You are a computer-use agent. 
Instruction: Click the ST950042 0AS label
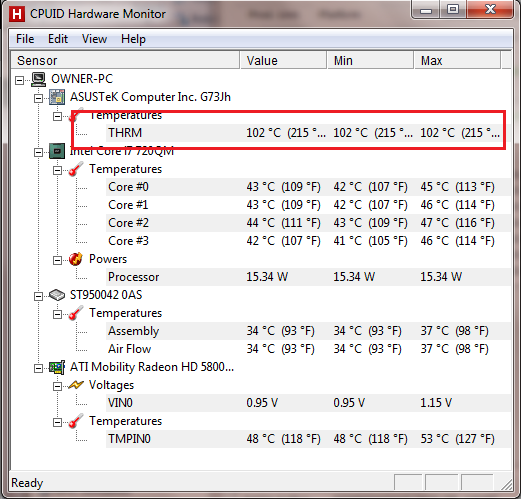click(x=106, y=295)
